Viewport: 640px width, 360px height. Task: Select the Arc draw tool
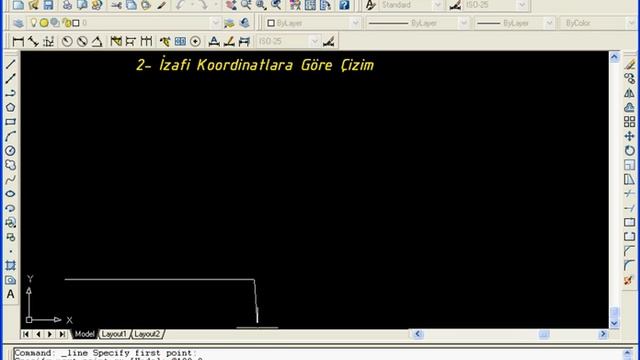11,136
